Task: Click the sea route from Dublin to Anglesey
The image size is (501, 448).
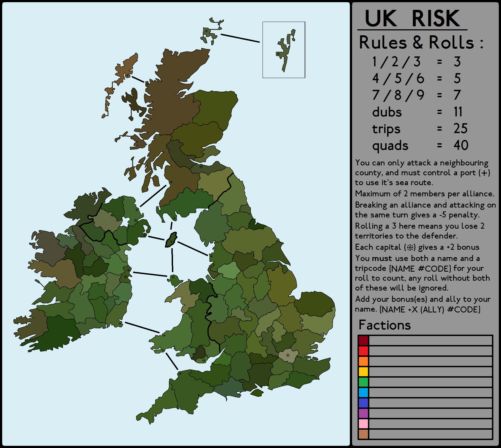Action: (x=150, y=274)
